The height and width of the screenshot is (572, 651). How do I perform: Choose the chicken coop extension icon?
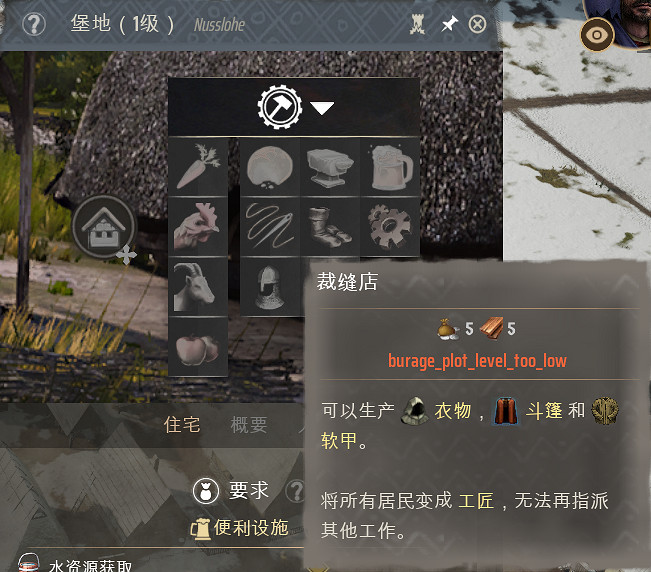point(198,227)
